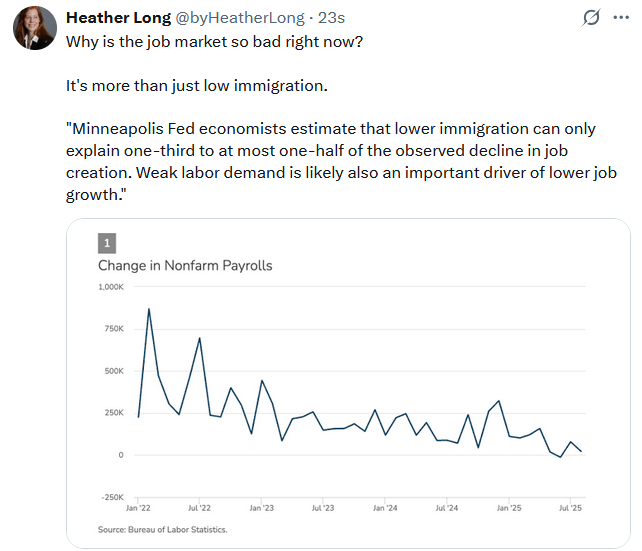Screen dimensions: 642x551
Task: Click the 1,000K y-axis label
Action: tap(110, 287)
